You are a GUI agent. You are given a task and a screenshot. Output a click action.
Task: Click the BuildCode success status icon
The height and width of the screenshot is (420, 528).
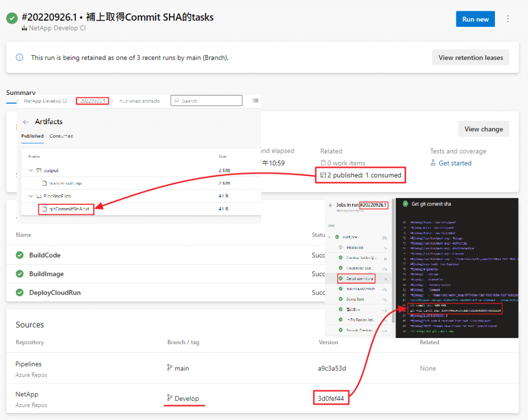[x=20, y=255]
